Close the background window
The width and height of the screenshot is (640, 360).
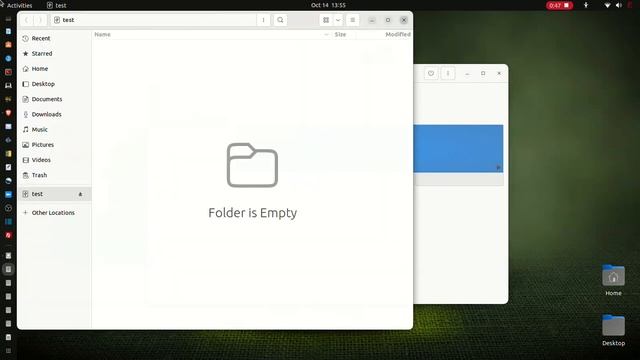point(499,73)
